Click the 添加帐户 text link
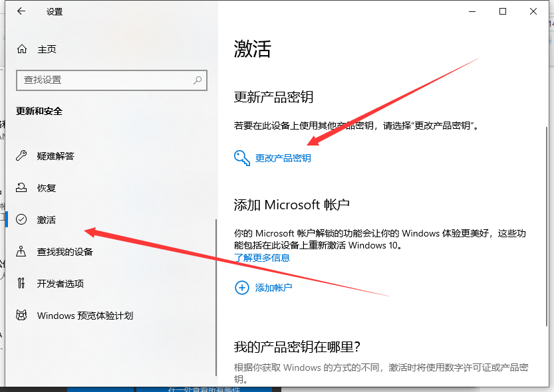 pos(274,288)
